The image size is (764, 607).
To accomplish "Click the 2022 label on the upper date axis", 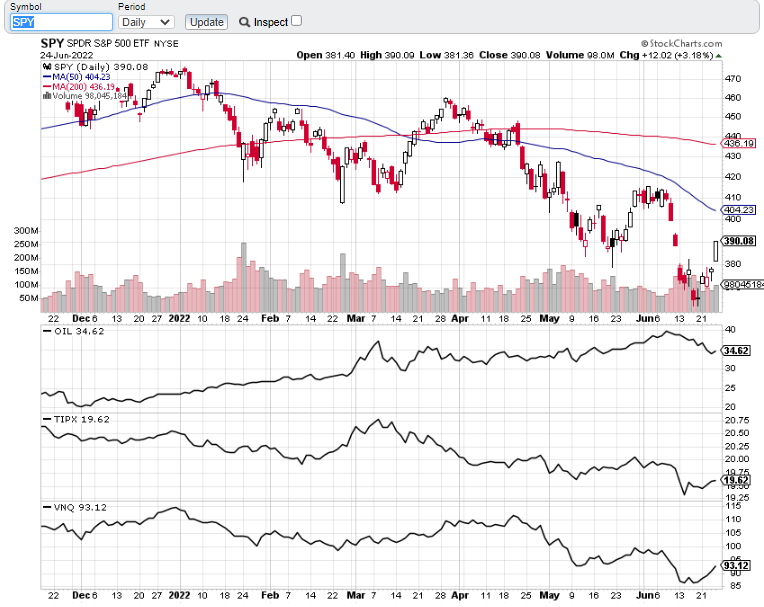I will (179, 319).
